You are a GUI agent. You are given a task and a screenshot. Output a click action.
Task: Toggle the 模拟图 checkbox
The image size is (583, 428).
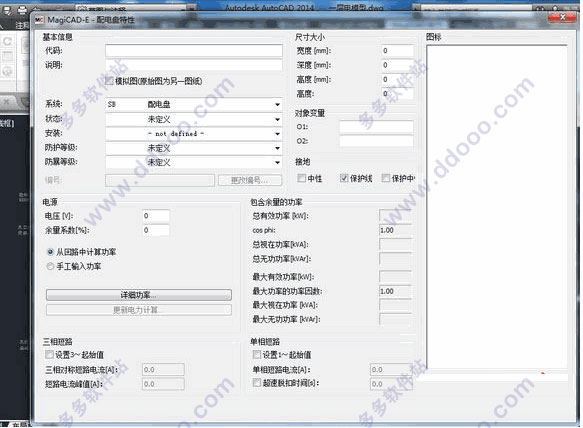coord(110,81)
